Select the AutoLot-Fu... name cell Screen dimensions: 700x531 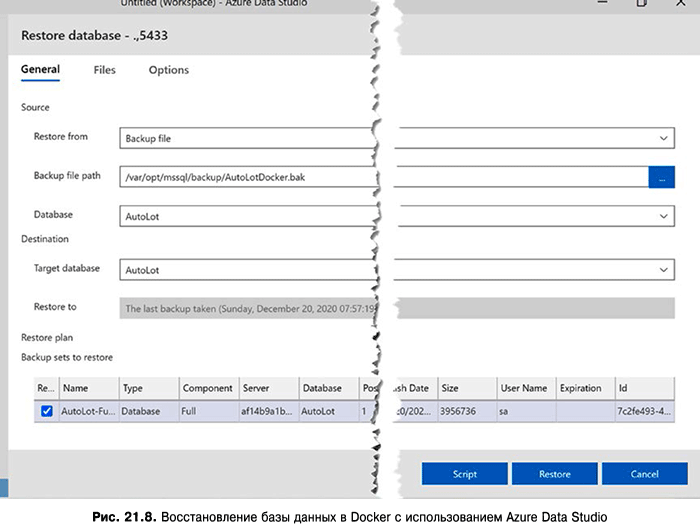(x=89, y=411)
